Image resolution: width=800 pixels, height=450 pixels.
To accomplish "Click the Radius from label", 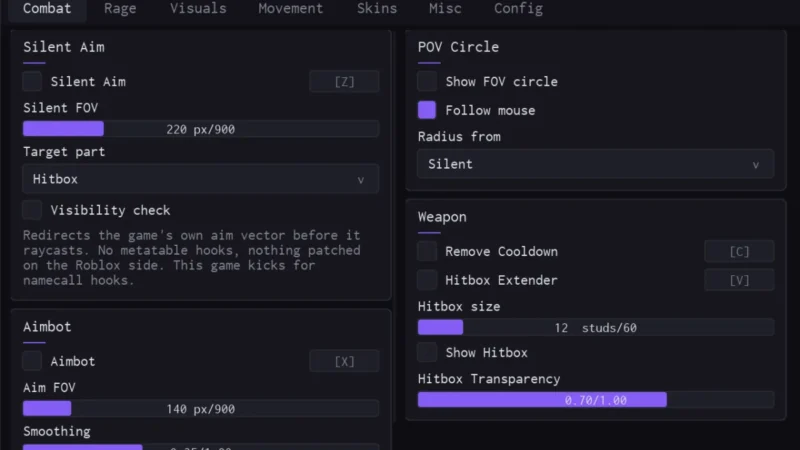I will click(x=459, y=137).
